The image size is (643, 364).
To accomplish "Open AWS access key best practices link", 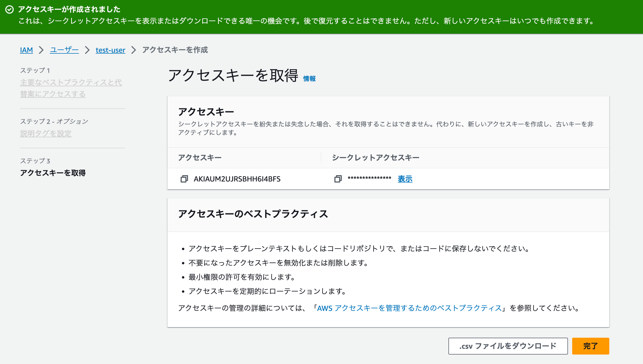I will coord(409,308).
